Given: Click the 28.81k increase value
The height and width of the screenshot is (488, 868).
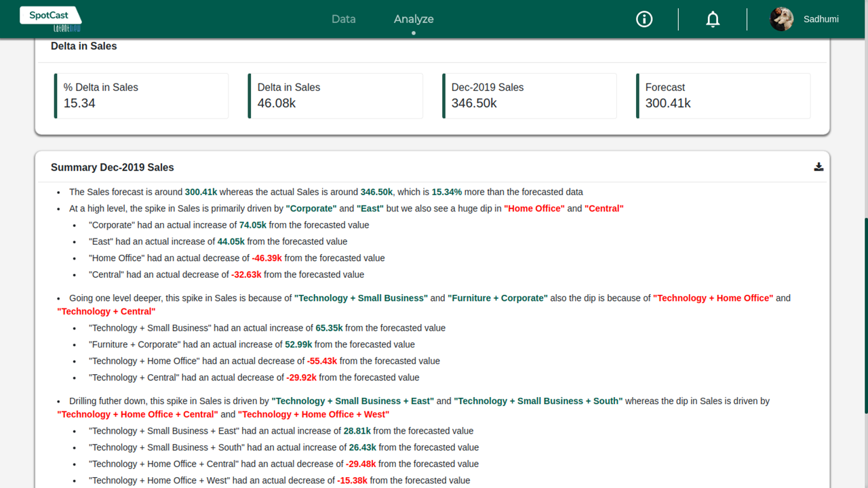Looking at the screenshot, I should pyautogui.click(x=357, y=431).
